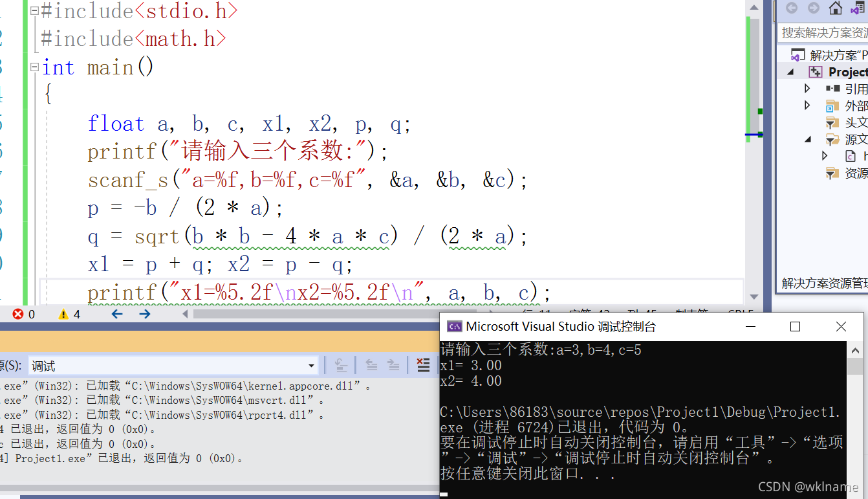Minimize the debug console window
This screenshot has width=868, height=499.
[x=750, y=327]
